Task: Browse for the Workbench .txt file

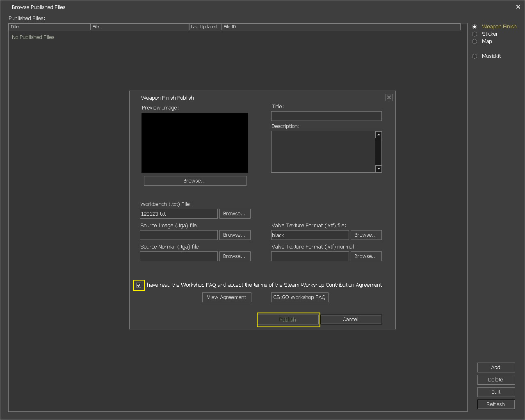Action: (x=234, y=214)
